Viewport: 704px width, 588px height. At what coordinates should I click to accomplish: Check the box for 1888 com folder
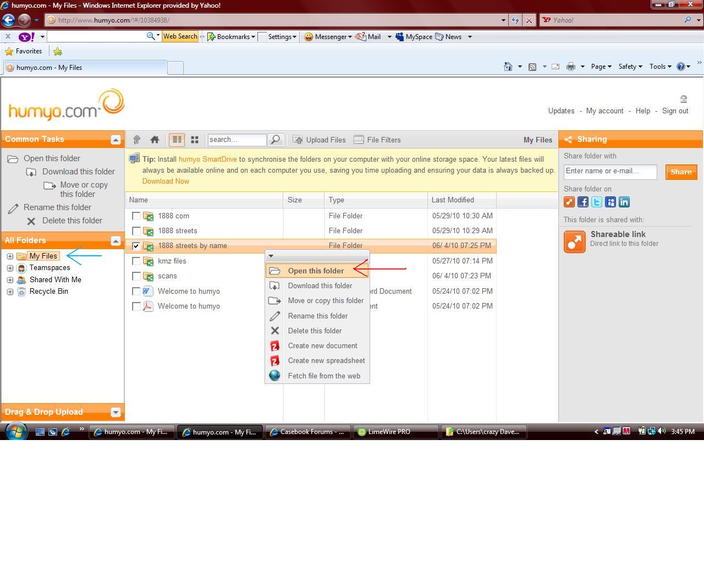pyautogui.click(x=136, y=216)
